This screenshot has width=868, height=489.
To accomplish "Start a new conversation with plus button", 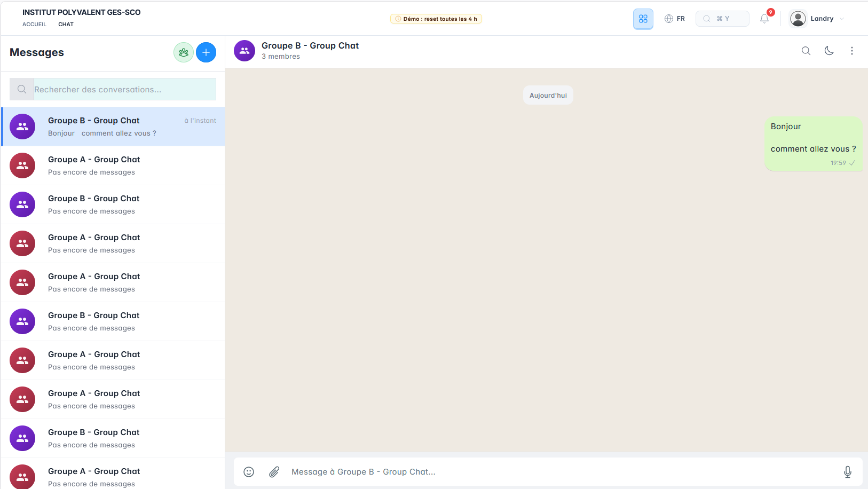I will 206,52.
